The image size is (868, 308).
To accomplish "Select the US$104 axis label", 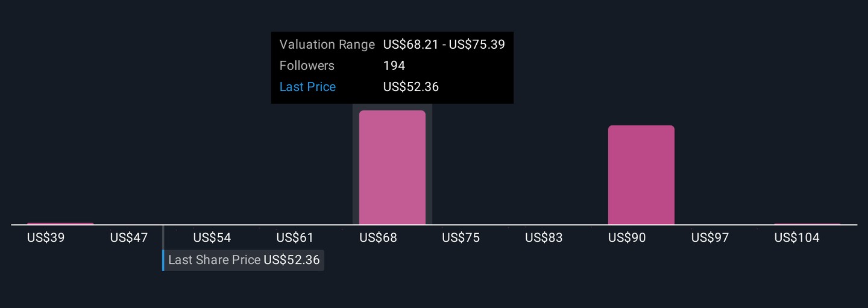I will click(x=797, y=238).
